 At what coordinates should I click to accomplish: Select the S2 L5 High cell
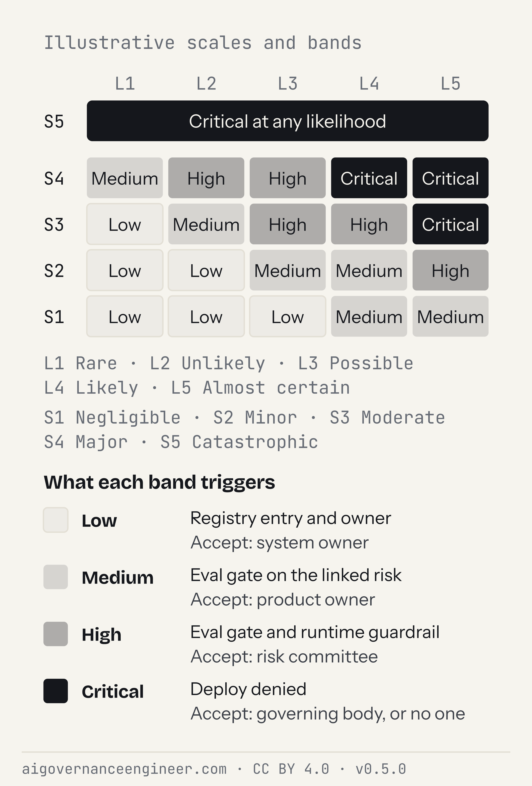[451, 270]
